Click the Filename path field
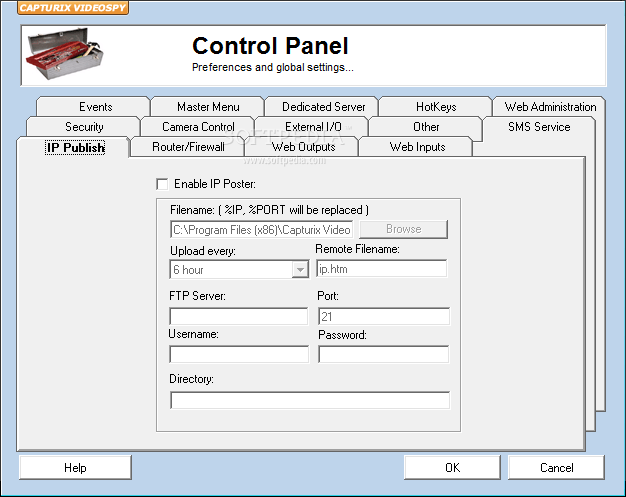626x497 pixels. [261, 230]
